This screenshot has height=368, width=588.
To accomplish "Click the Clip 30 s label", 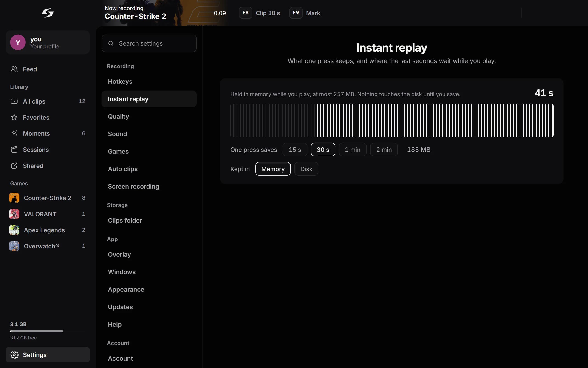I will click(268, 13).
